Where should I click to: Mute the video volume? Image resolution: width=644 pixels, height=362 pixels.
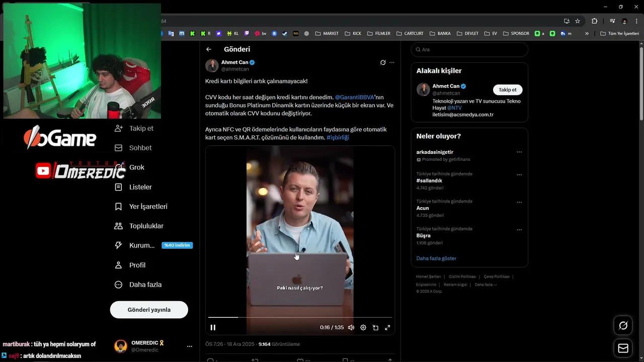[x=351, y=327]
